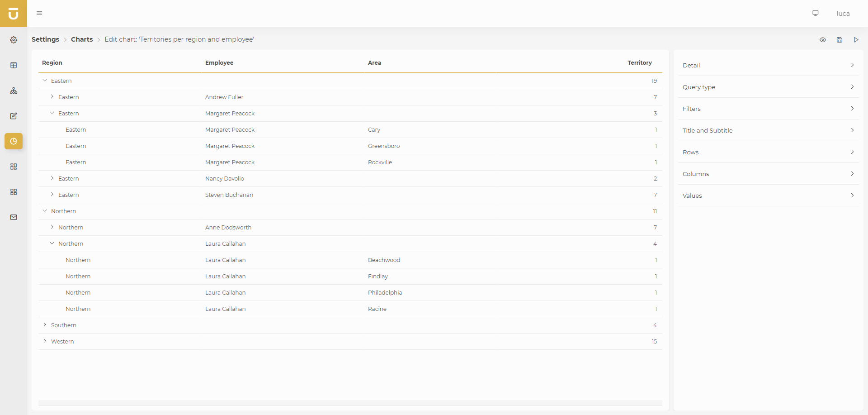Click the run play icon

coord(856,40)
